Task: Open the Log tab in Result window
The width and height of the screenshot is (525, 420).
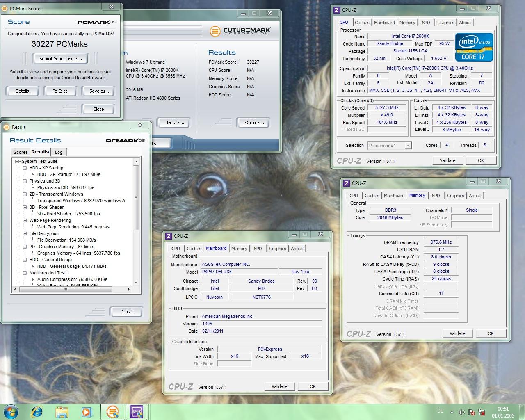Action: coord(59,152)
